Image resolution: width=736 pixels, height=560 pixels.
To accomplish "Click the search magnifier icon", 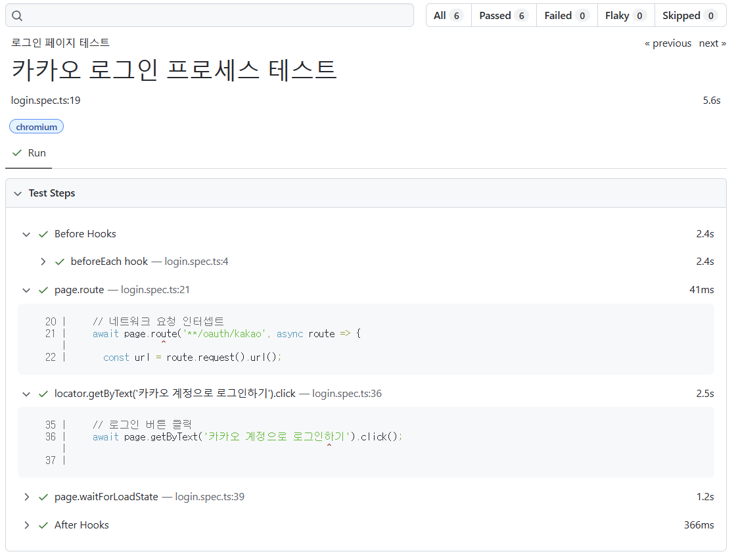I will click(17, 16).
